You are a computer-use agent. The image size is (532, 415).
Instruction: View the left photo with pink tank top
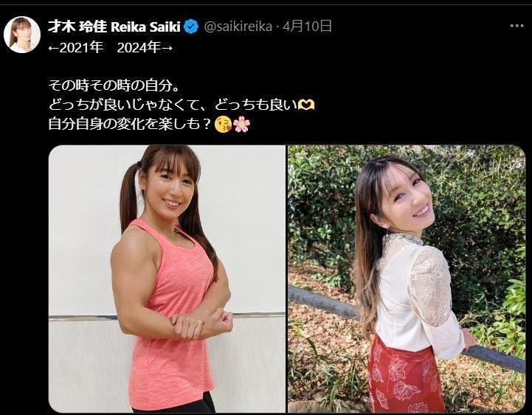pyautogui.click(x=167, y=279)
